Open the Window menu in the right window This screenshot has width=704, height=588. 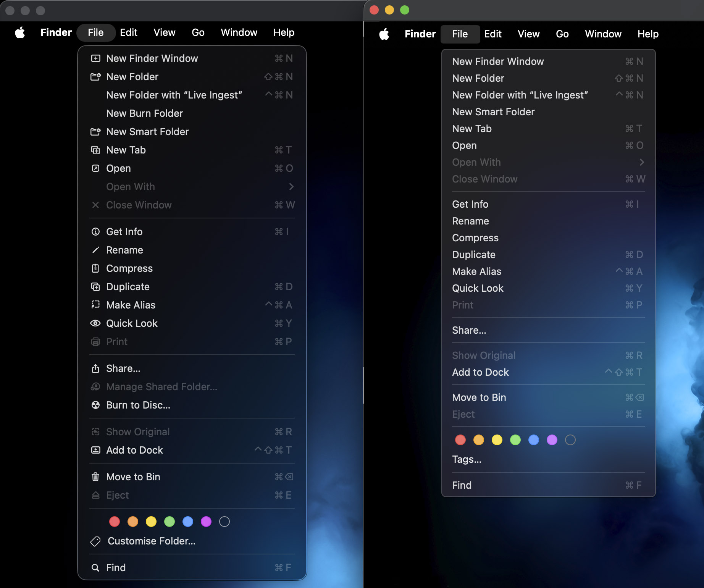point(603,34)
